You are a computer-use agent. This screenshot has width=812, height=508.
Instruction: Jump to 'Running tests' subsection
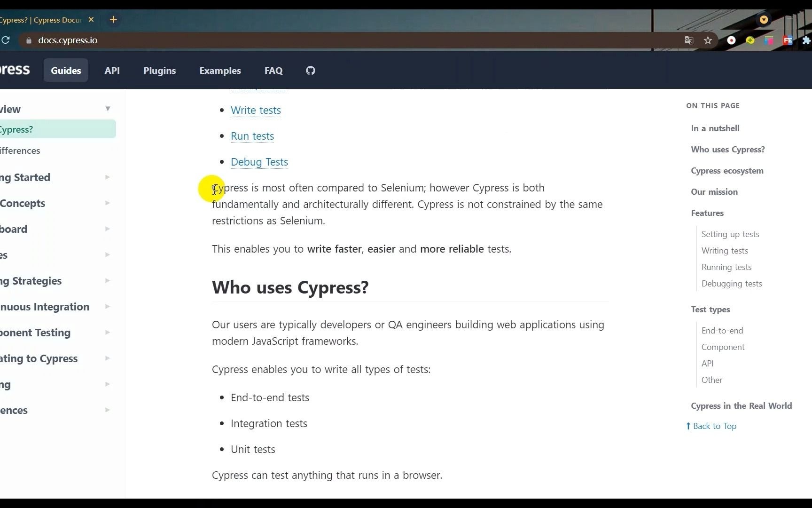726,267
